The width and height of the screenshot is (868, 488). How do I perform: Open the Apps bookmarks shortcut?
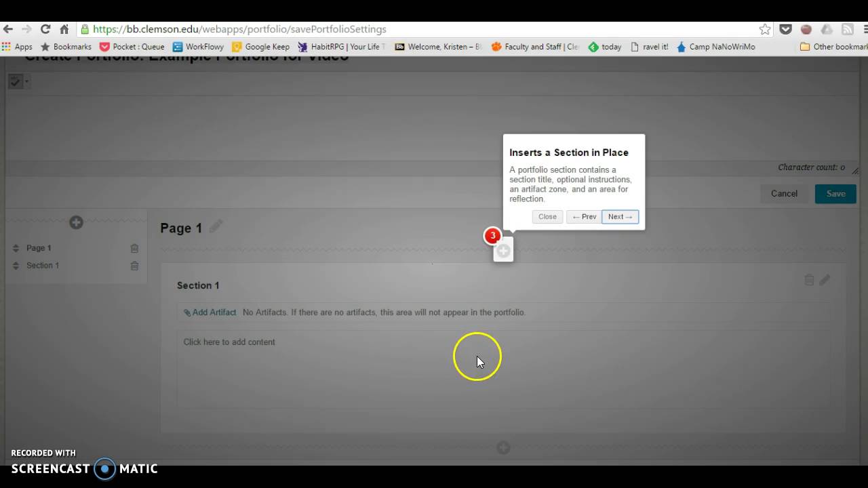tap(17, 47)
